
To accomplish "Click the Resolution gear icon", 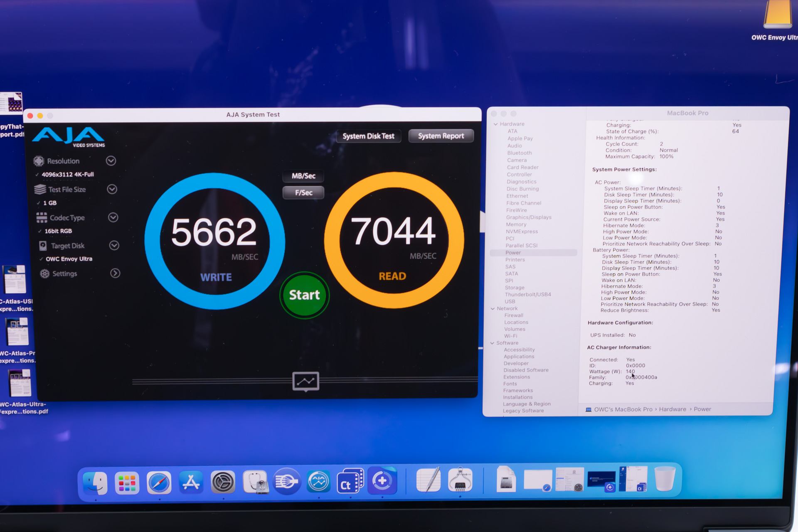I will pyautogui.click(x=39, y=161).
